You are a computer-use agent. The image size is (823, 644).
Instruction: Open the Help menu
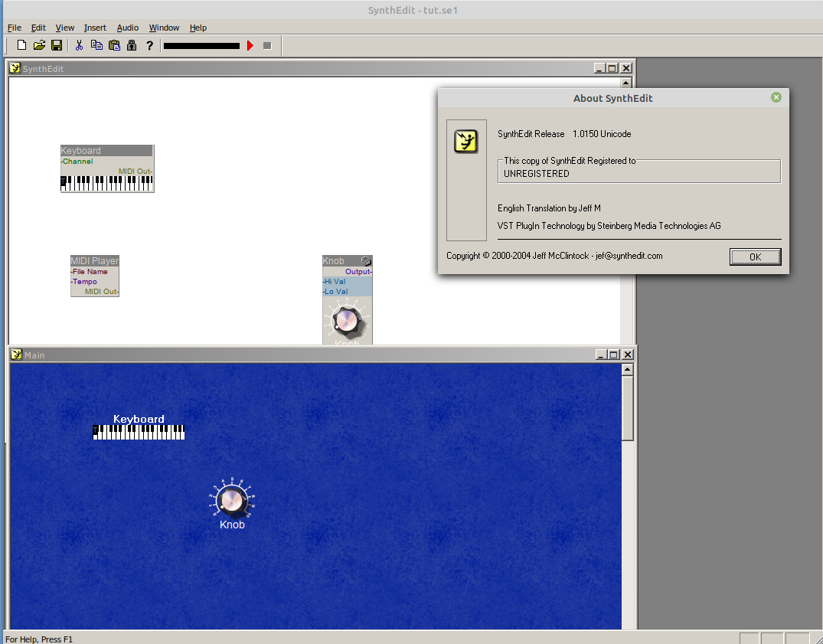coord(198,28)
